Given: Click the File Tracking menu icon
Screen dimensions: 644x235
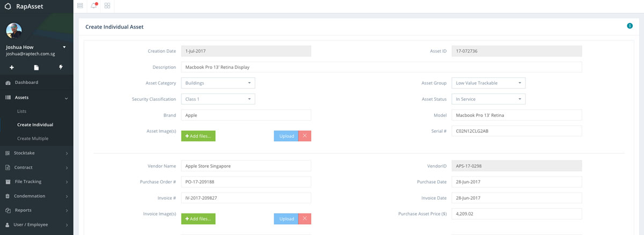Looking at the screenshot, I should (x=8, y=182).
